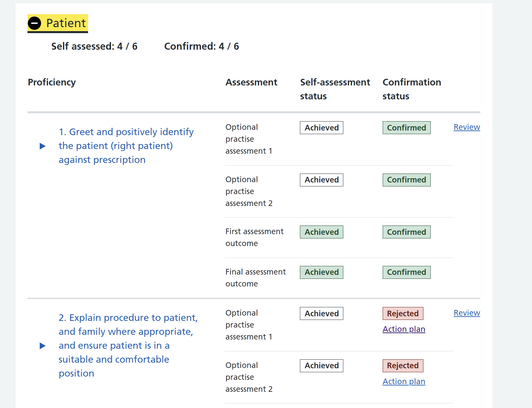The image size is (532, 408).
Task: Open 'Explain procedure to patient' proficiency link
Action: pos(128,345)
